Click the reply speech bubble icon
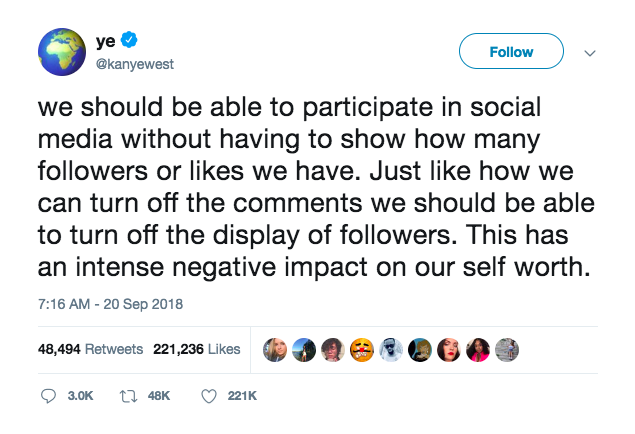Image resolution: width=635 pixels, height=434 pixels. click(48, 396)
